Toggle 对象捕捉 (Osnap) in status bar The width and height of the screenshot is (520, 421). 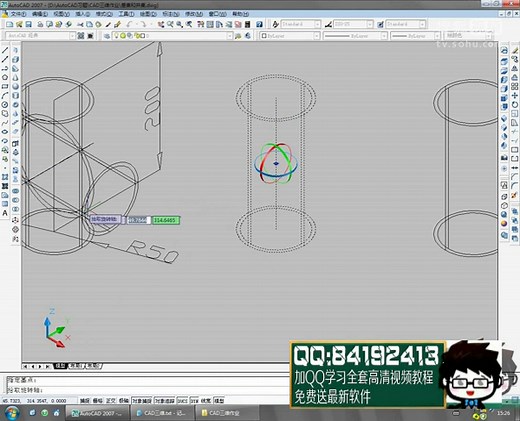142,401
